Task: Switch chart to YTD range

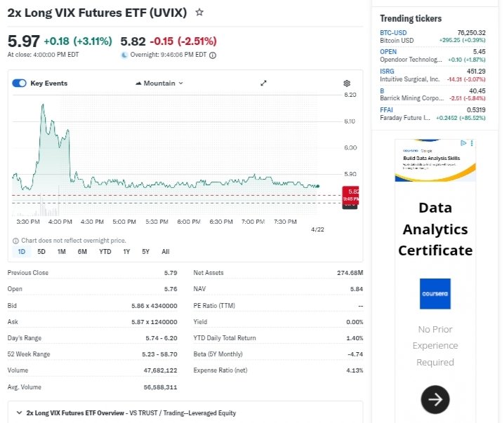Action: coord(105,251)
